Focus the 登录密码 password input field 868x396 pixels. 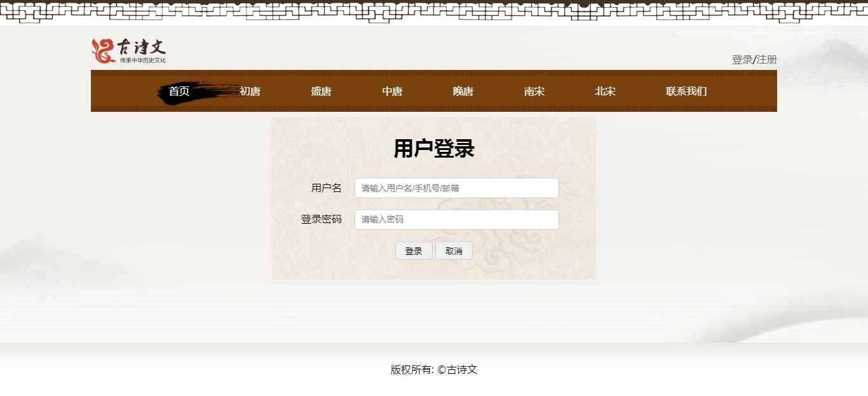click(457, 219)
